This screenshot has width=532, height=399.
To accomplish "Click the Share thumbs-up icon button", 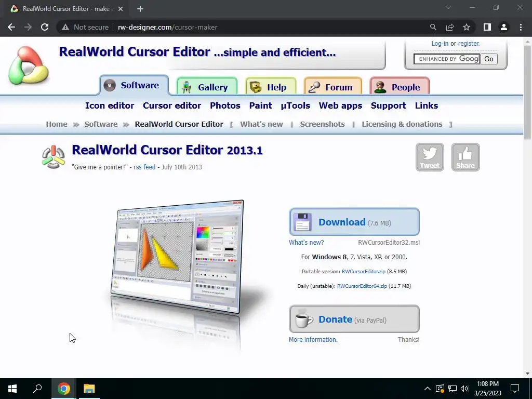I will [x=465, y=157].
